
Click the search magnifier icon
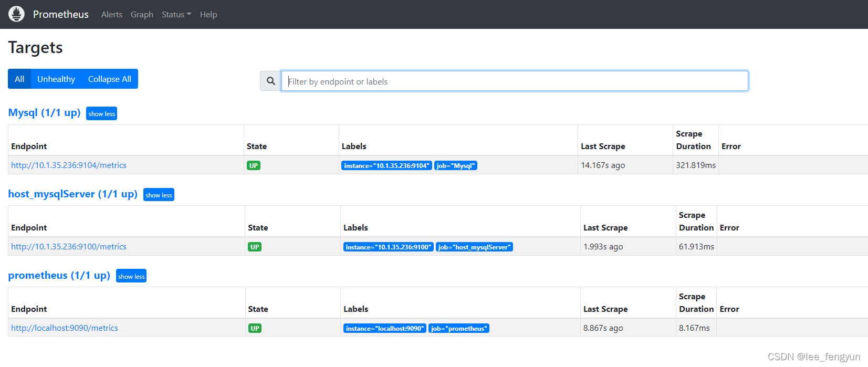(x=271, y=81)
